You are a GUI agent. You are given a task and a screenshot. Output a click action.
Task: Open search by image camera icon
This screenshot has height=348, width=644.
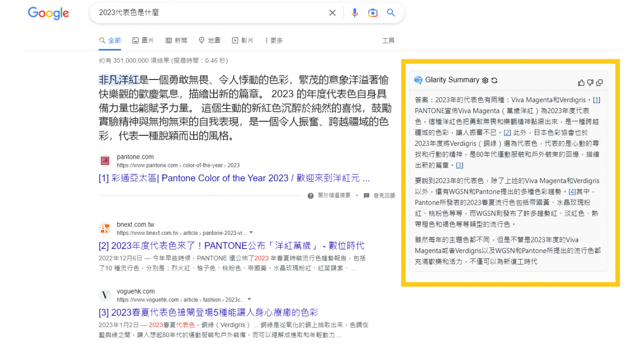pyautogui.click(x=373, y=13)
